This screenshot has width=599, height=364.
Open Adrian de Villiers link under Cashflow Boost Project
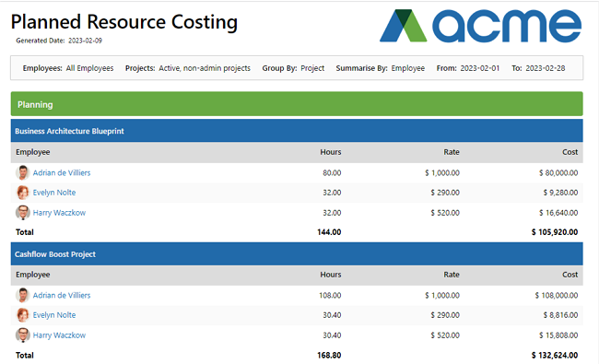[x=62, y=295]
